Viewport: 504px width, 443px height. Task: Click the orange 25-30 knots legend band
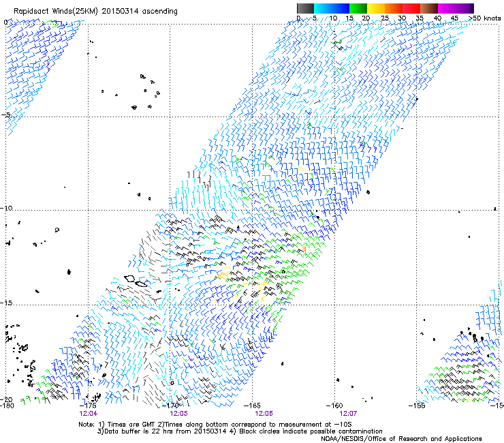(394, 8)
